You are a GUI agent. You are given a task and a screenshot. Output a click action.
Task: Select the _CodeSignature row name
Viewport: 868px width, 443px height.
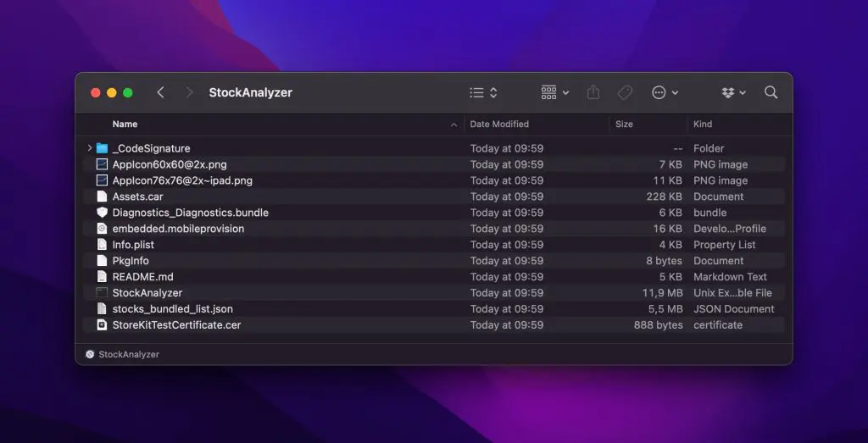(151, 148)
